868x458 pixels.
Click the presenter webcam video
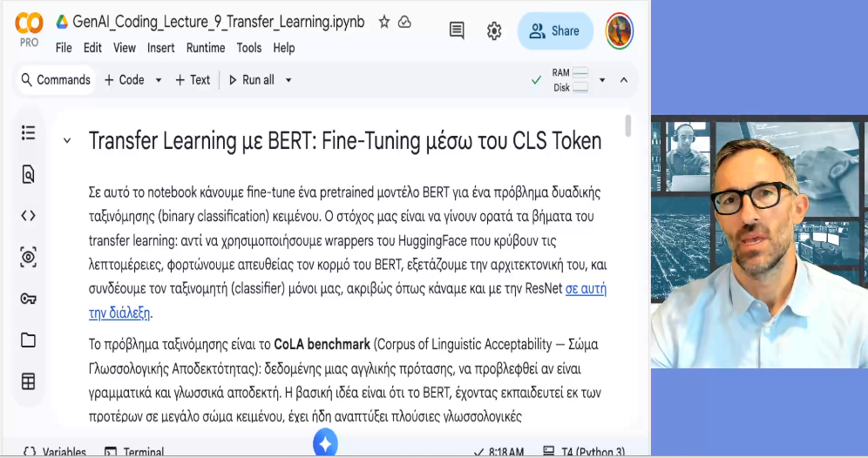click(x=760, y=242)
